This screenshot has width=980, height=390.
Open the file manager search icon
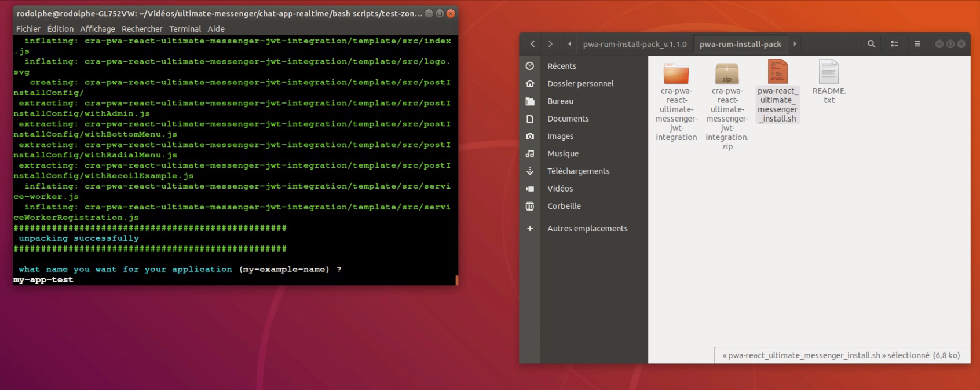tap(871, 44)
